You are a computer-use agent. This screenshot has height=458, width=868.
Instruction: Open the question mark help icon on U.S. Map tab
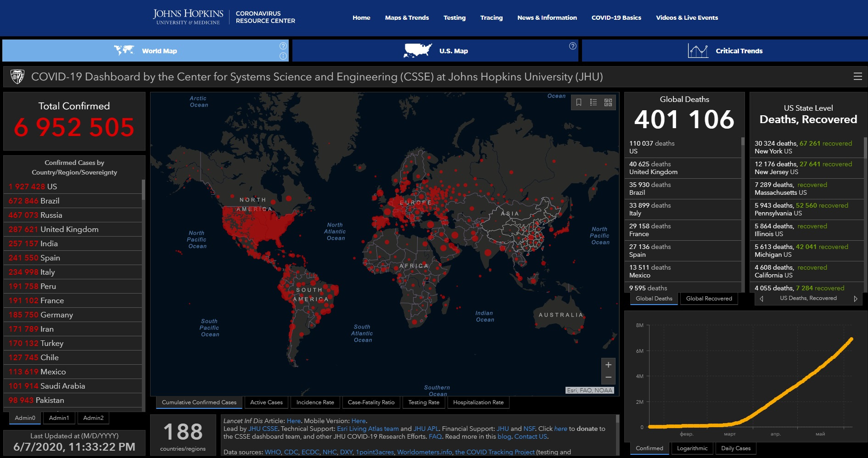click(572, 45)
